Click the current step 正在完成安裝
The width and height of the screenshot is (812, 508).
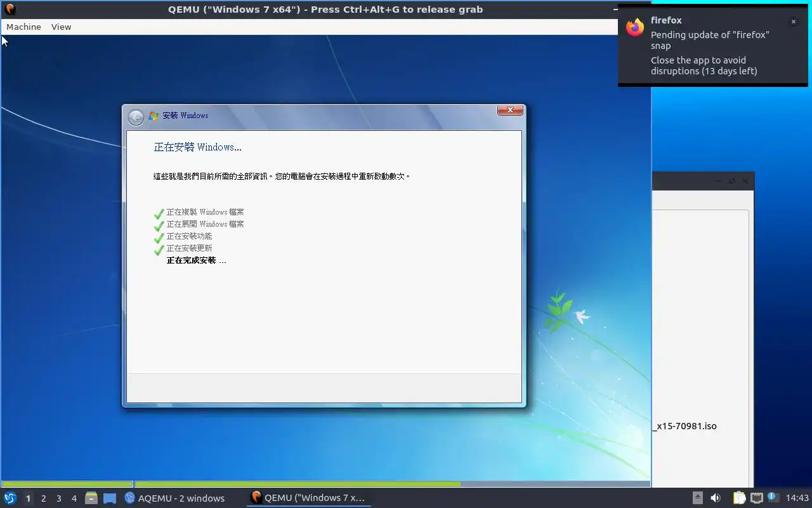point(196,260)
